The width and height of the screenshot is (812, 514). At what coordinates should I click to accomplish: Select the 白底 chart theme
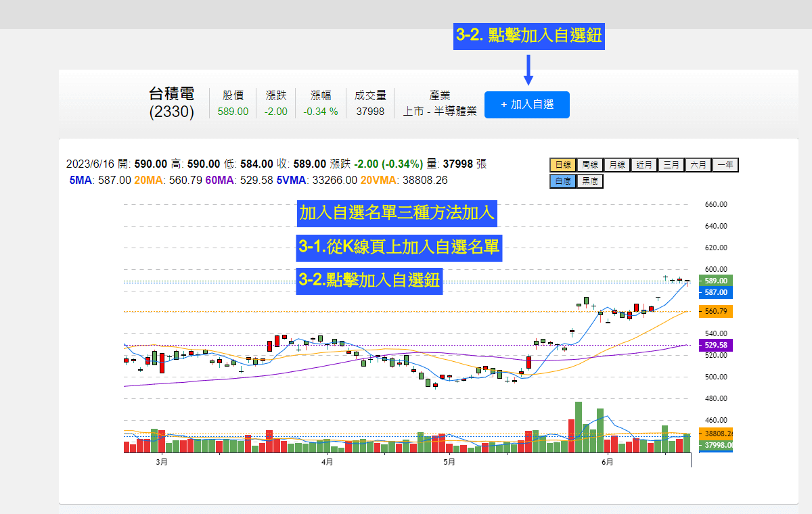(x=562, y=181)
